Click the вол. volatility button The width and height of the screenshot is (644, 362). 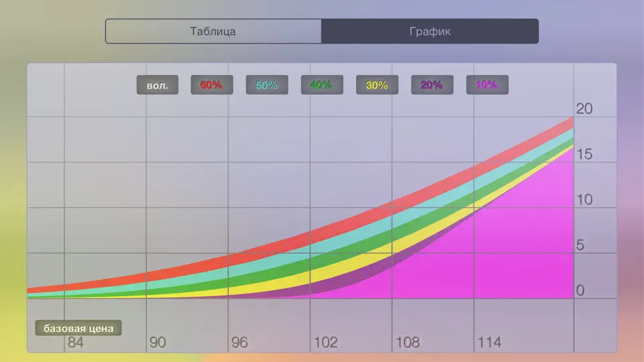pos(157,85)
